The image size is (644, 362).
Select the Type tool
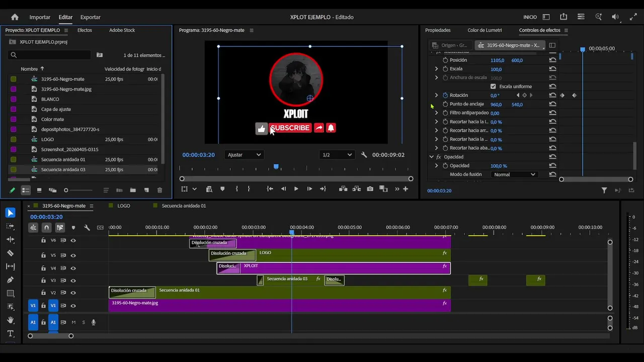click(10, 333)
